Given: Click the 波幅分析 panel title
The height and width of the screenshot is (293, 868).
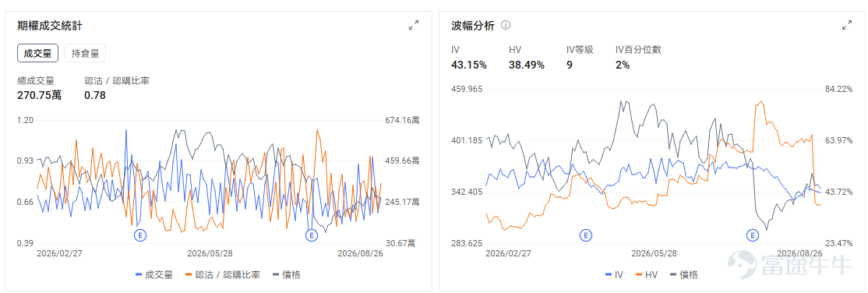Looking at the screenshot, I should [473, 26].
